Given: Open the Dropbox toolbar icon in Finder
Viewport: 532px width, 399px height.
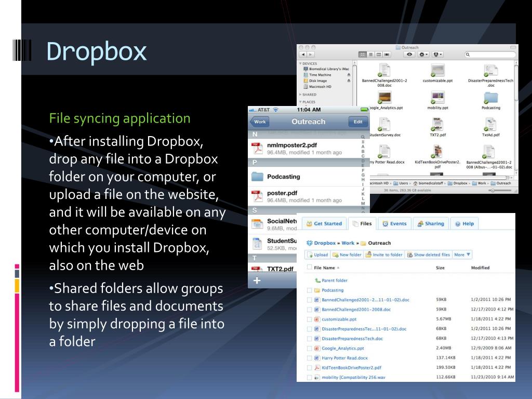Looking at the screenshot, I should 438,55.
